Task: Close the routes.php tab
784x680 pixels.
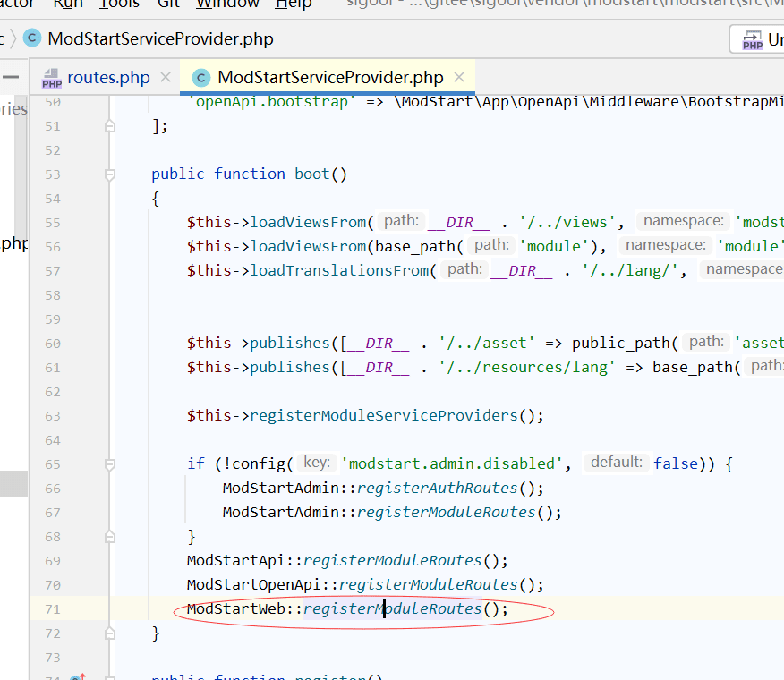Action: coord(166,78)
